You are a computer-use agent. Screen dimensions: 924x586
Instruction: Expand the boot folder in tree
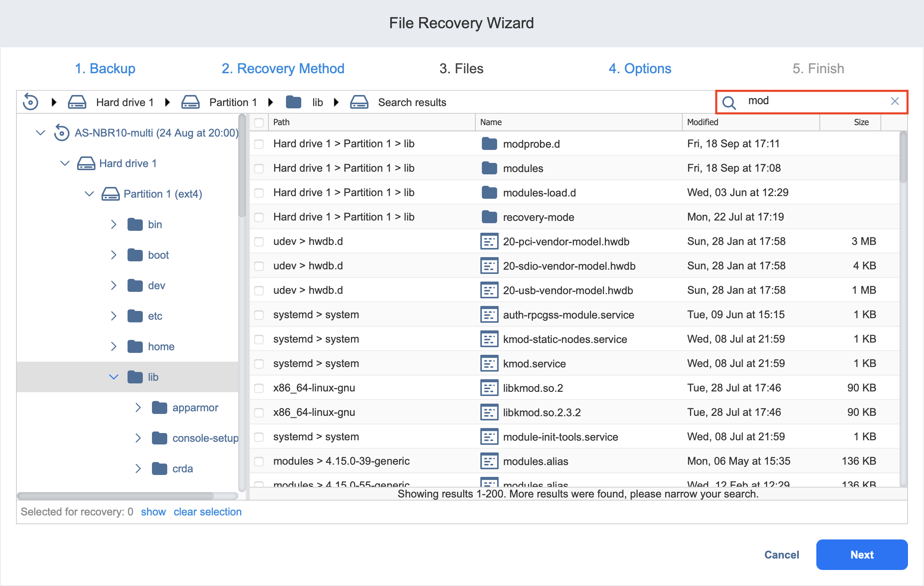point(113,255)
